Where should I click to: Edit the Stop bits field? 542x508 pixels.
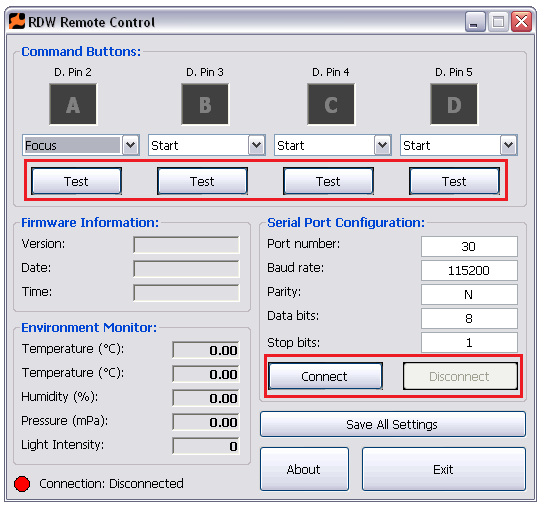[x=469, y=342]
